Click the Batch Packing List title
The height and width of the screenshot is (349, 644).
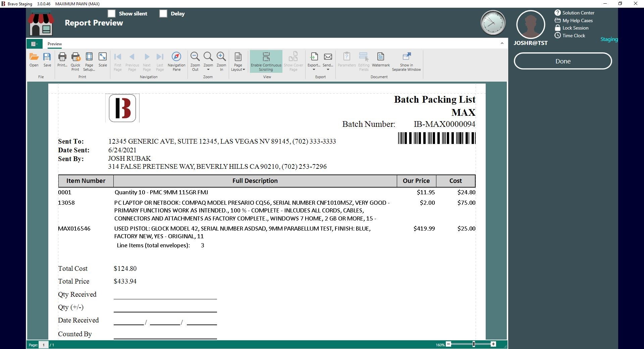pyautogui.click(x=435, y=99)
